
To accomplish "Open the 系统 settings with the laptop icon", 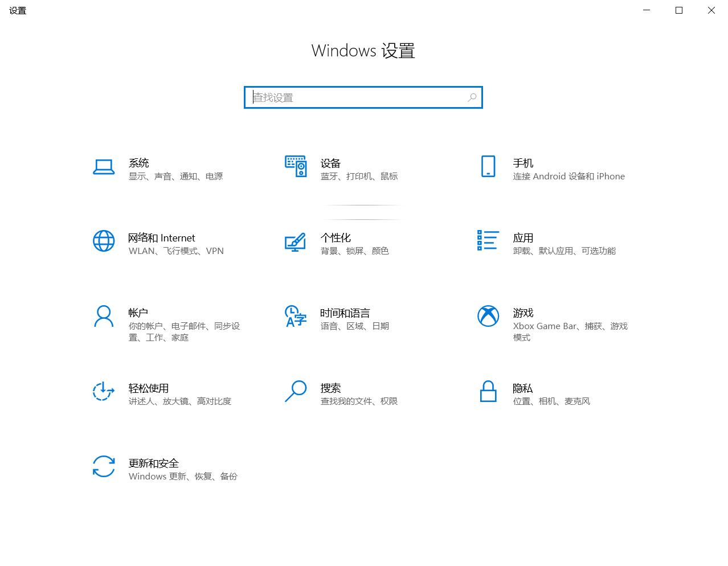I will point(104,167).
